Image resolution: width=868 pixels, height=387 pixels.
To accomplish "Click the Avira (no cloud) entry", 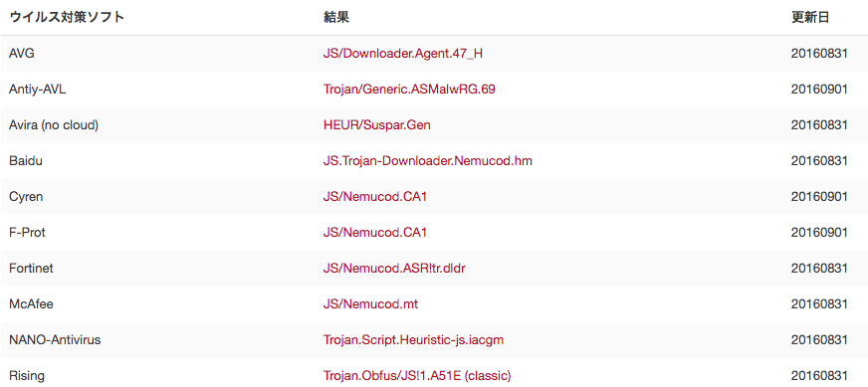I will (54, 125).
